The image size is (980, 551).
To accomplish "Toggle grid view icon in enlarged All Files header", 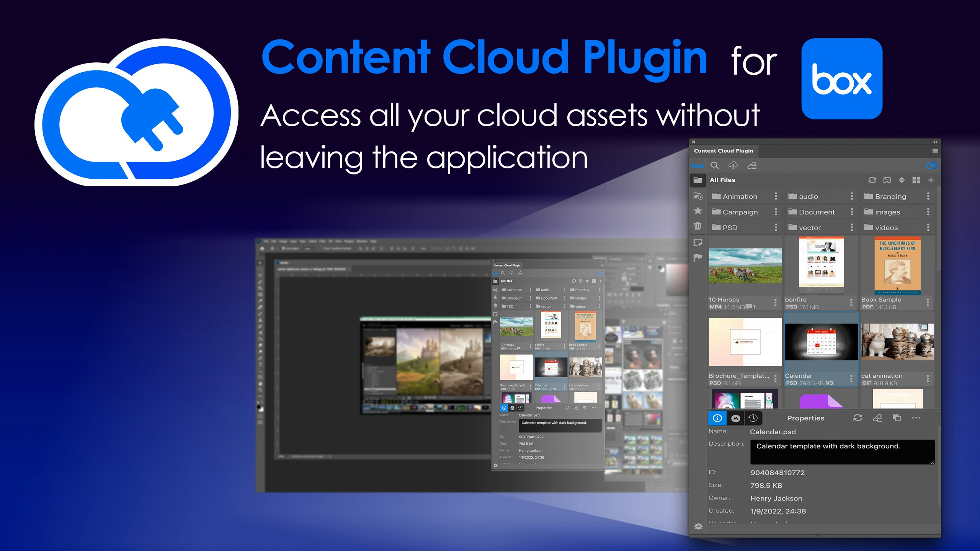I will pyautogui.click(x=916, y=180).
